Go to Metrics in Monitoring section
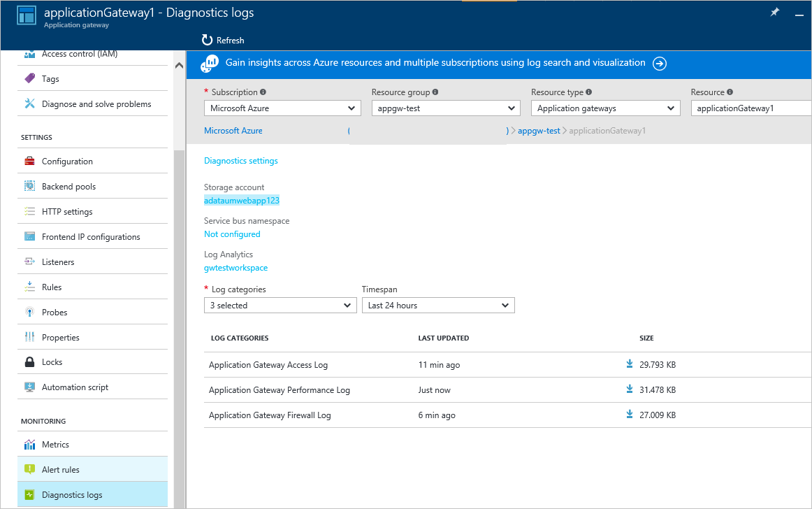The width and height of the screenshot is (812, 509). tap(55, 445)
